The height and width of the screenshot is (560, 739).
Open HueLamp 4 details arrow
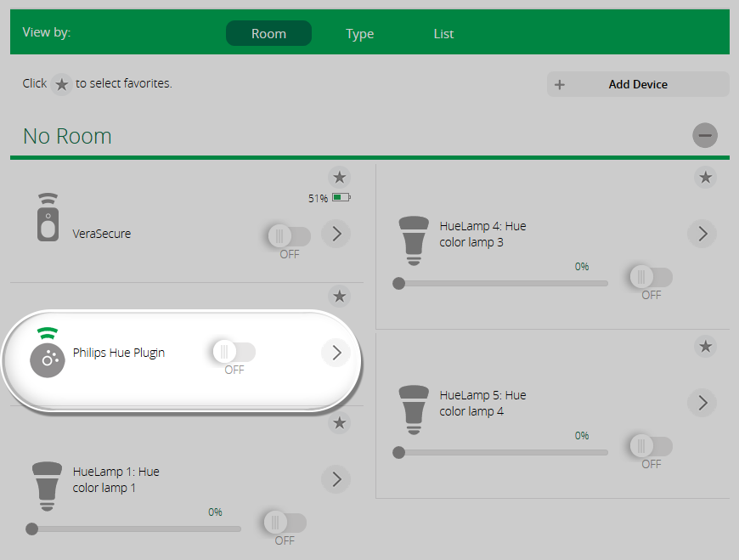coord(702,234)
